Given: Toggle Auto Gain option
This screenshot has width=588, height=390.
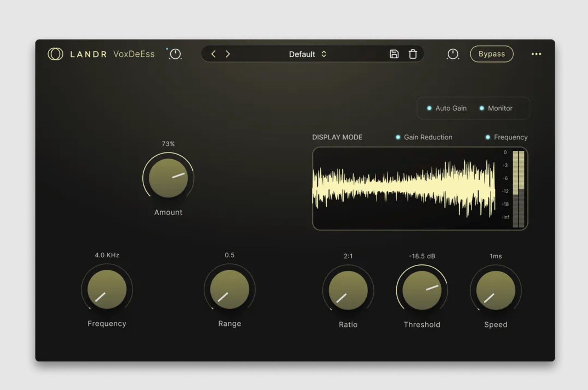Looking at the screenshot, I should pyautogui.click(x=447, y=108).
